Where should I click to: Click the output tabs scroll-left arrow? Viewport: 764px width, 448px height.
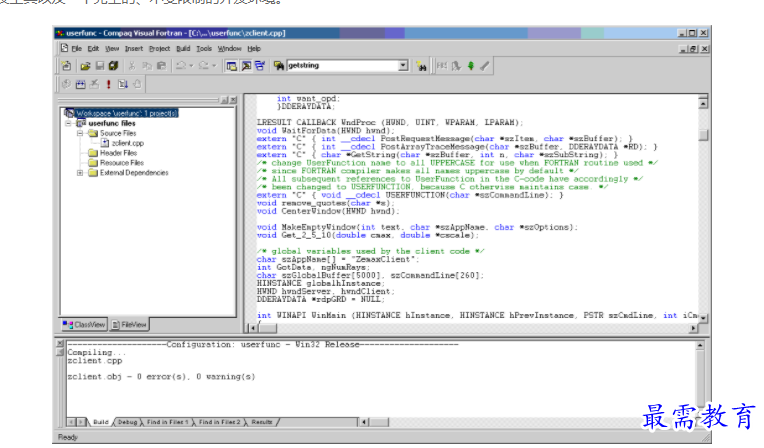point(72,422)
